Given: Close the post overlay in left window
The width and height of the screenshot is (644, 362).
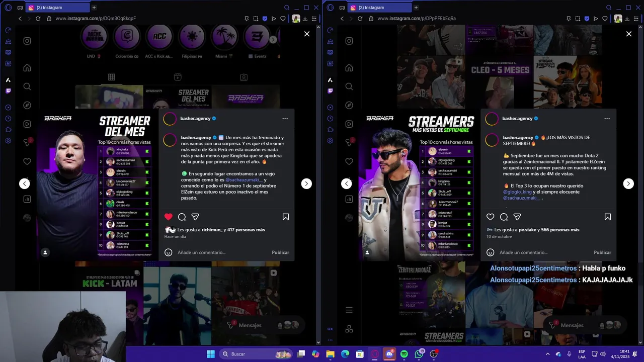Looking at the screenshot, I should (x=307, y=34).
